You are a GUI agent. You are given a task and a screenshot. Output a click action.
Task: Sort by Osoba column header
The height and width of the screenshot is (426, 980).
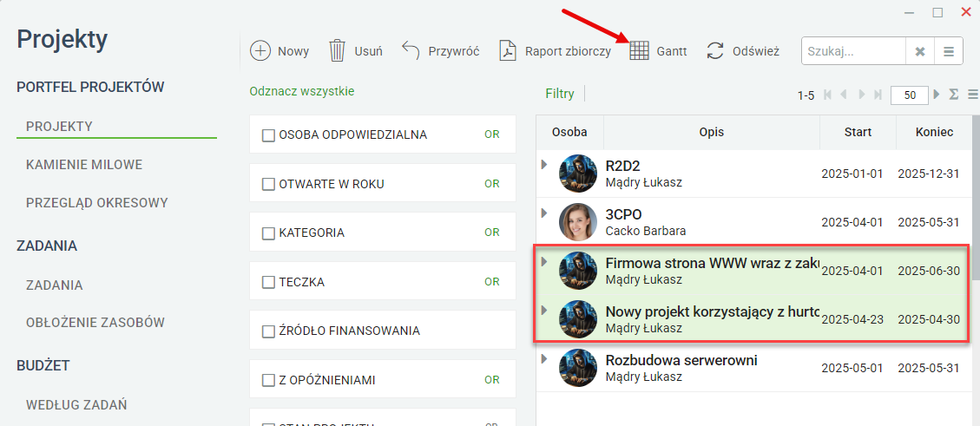click(x=569, y=133)
